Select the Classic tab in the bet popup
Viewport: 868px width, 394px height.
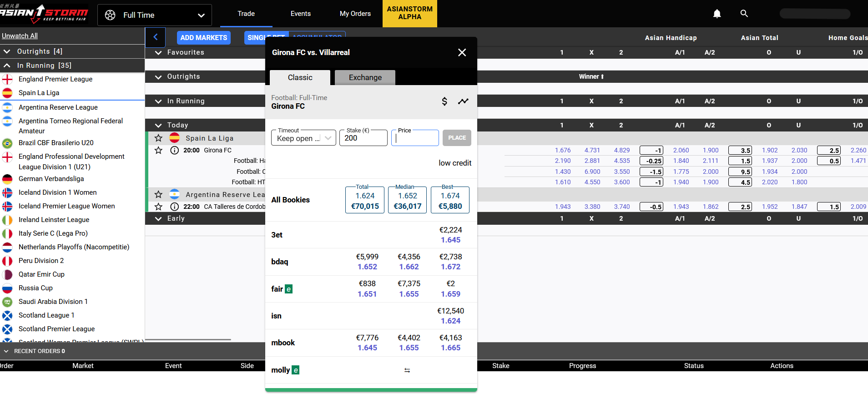tap(300, 77)
